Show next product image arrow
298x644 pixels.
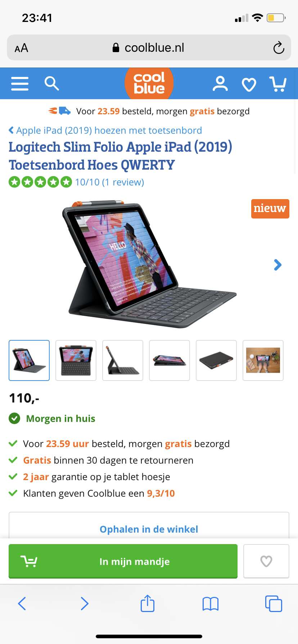point(277,265)
